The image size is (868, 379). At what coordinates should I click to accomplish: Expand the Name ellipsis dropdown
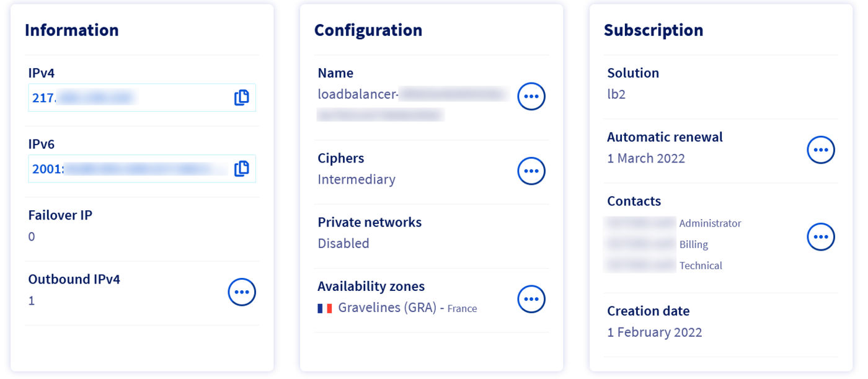[531, 96]
